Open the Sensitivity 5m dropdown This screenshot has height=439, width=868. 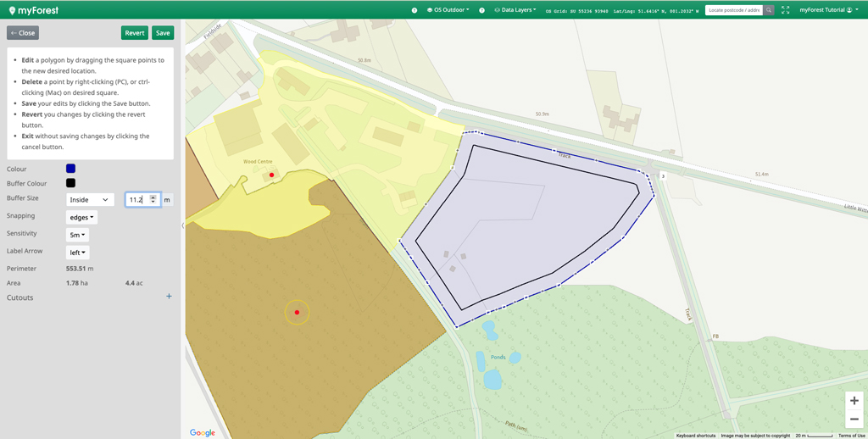click(77, 235)
